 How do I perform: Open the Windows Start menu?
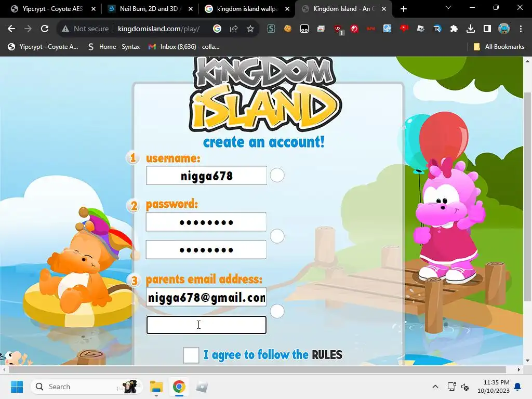pyautogui.click(x=17, y=387)
